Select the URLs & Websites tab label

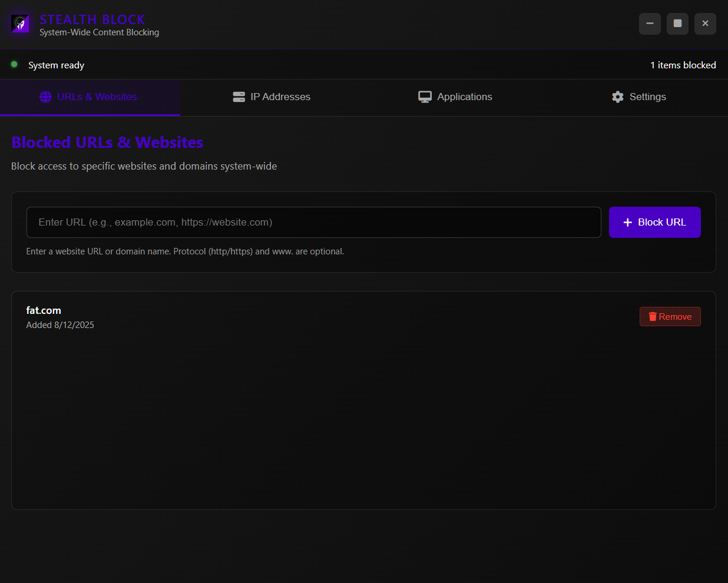(97, 97)
